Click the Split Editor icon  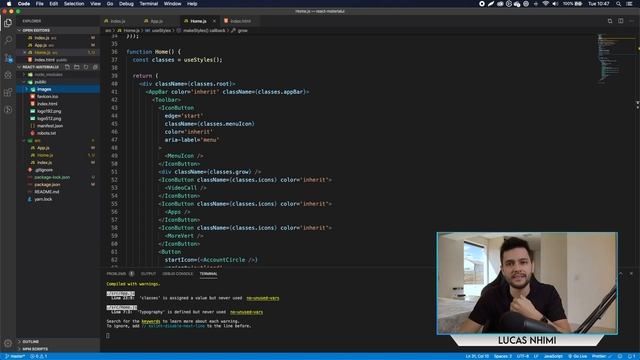point(621,21)
